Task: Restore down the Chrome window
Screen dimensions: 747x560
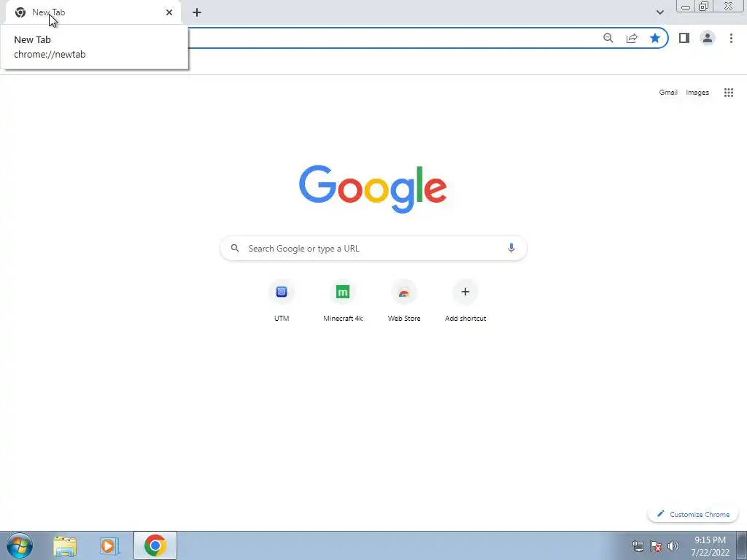Action: (x=703, y=7)
